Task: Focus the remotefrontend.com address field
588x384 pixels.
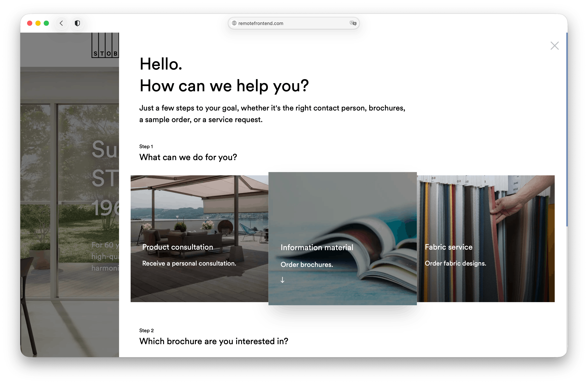Action: [293, 23]
